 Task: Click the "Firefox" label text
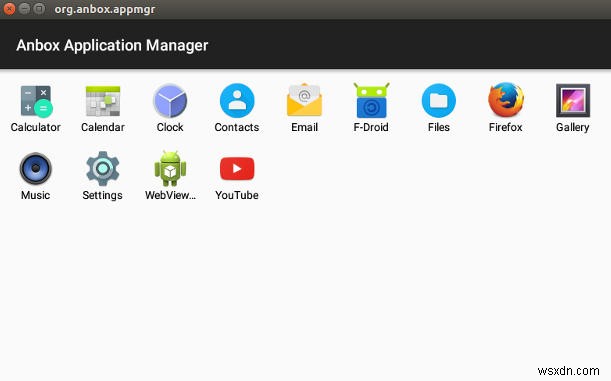coord(505,127)
